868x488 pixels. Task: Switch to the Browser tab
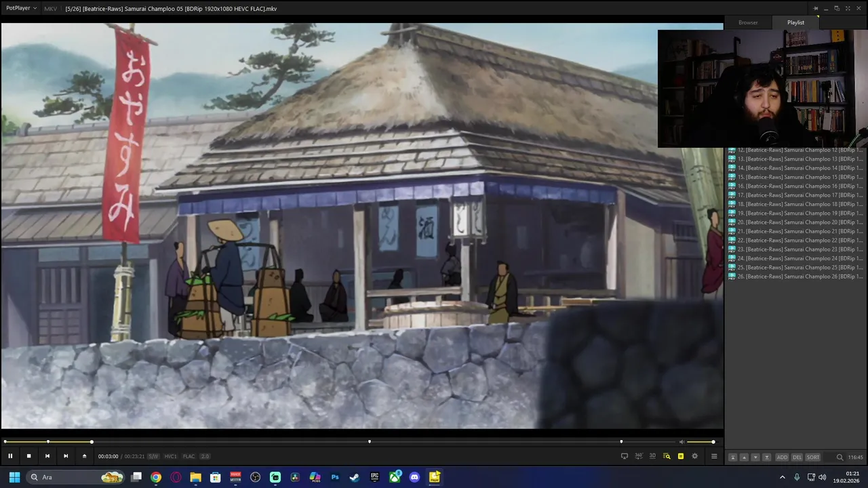(748, 22)
